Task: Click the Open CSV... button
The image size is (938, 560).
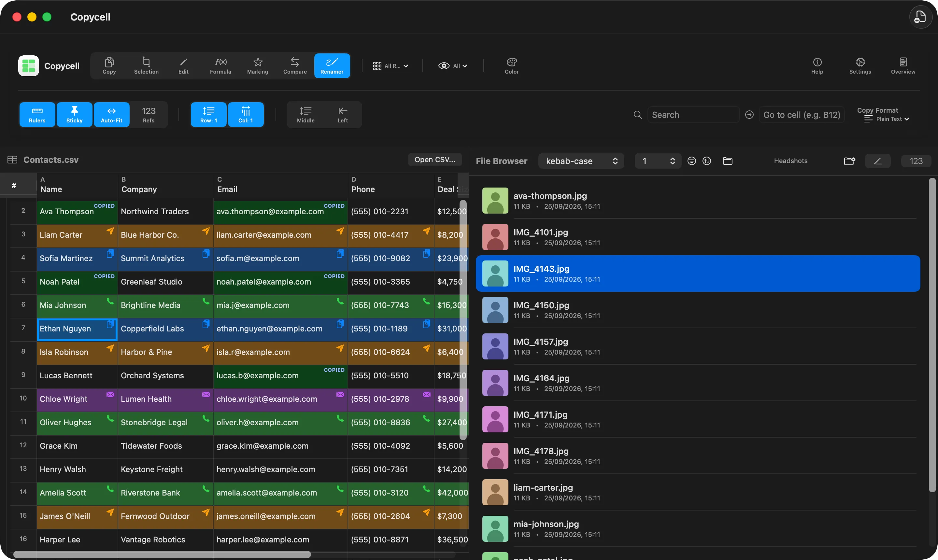Action: point(435,160)
